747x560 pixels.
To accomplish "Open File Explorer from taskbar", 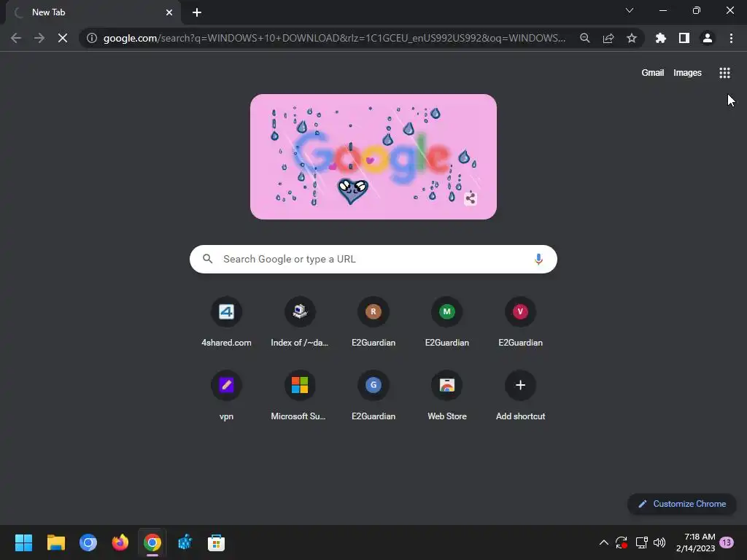I will [55, 542].
